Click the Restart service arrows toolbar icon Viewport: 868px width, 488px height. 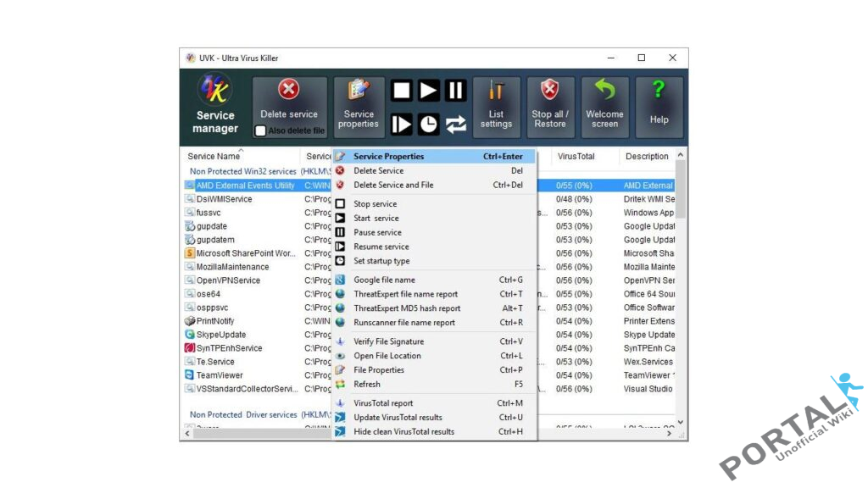[x=455, y=125]
